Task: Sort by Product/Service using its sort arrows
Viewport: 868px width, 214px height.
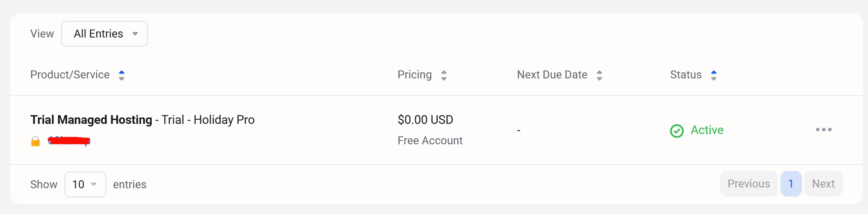Action: pyautogui.click(x=121, y=75)
